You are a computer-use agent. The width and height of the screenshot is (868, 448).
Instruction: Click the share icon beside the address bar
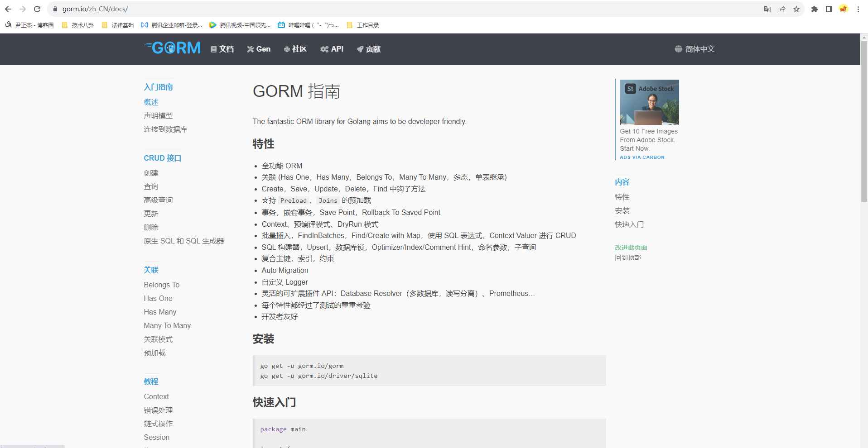pos(782,9)
